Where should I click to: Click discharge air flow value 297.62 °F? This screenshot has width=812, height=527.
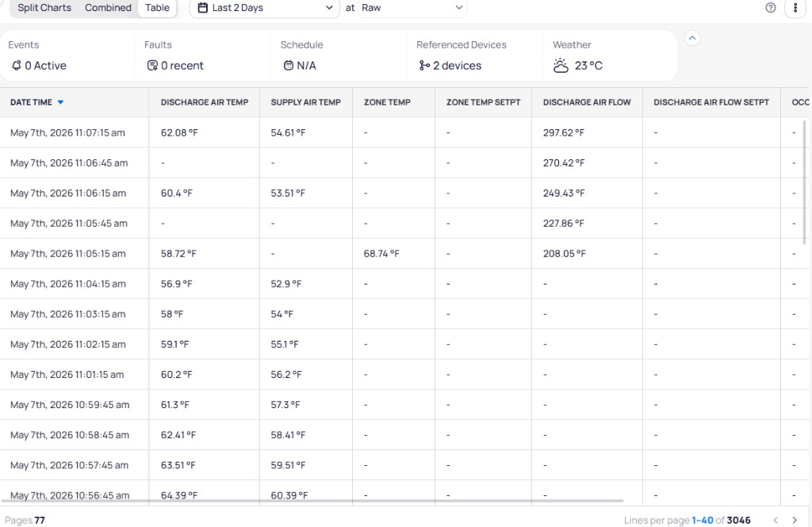point(564,132)
